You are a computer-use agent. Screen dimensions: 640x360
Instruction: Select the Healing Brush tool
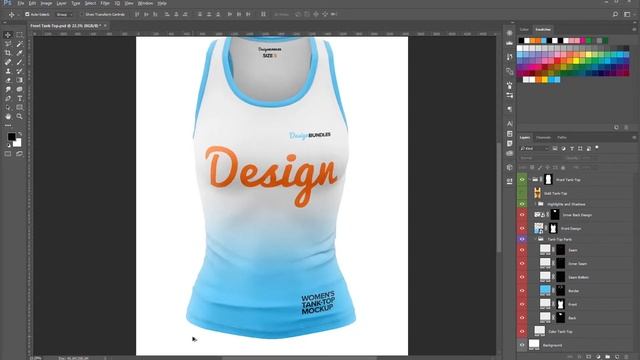pos(8,62)
